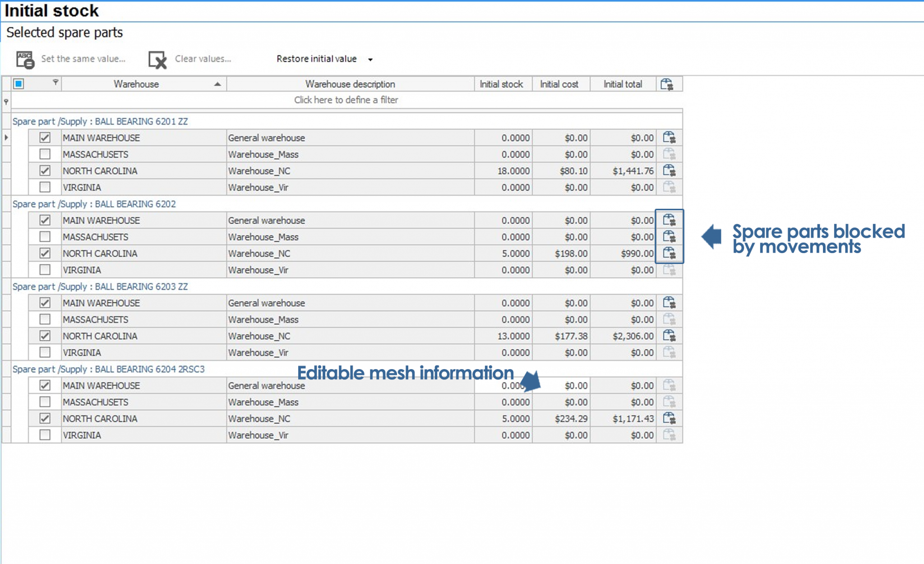Click the Warehouse description column header
The width and height of the screenshot is (924, 564).
click(350, 84)
